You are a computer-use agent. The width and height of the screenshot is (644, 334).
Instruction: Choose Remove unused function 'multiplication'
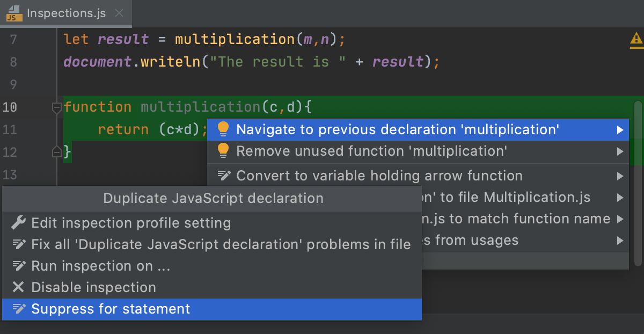point(371,151)
